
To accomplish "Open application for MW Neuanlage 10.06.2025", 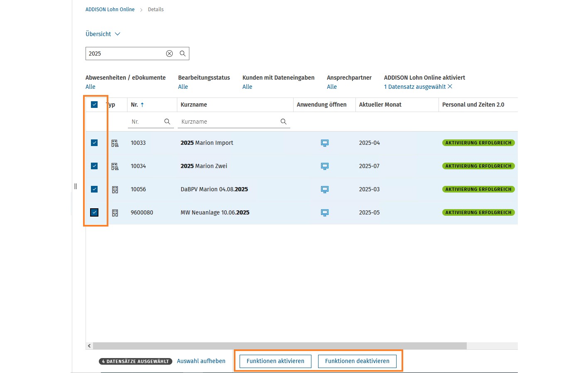I will click(x=325, y=212).
